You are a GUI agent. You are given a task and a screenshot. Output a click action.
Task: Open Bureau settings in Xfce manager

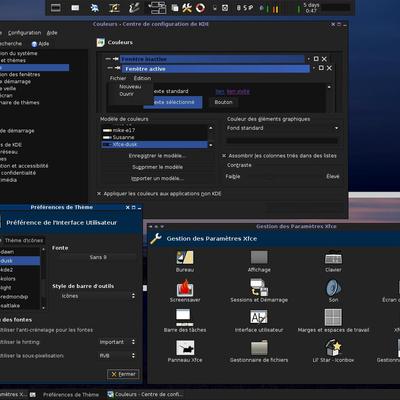[185, 258]
